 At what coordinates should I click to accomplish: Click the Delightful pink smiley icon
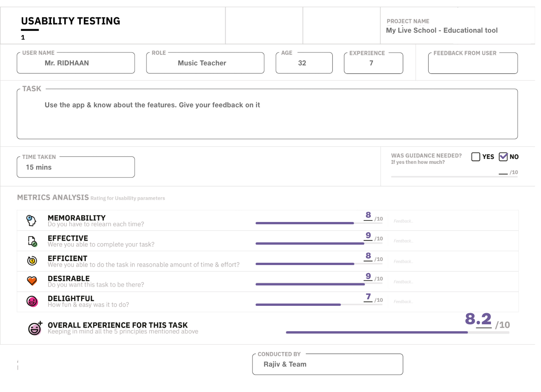(x=32, y=301)
